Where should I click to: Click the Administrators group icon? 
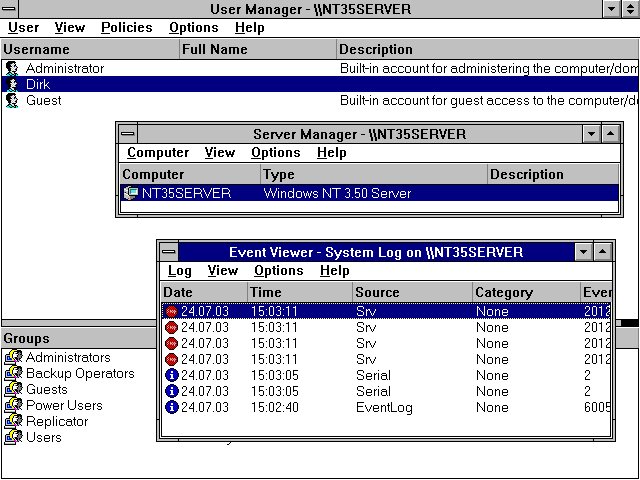(13, 358)
